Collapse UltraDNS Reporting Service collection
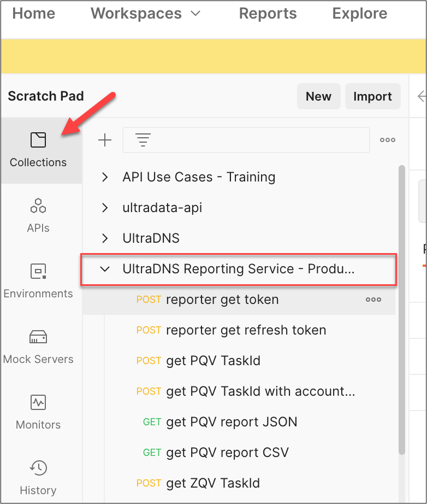This screenshot has width=427, height=504. coord(105,269)
